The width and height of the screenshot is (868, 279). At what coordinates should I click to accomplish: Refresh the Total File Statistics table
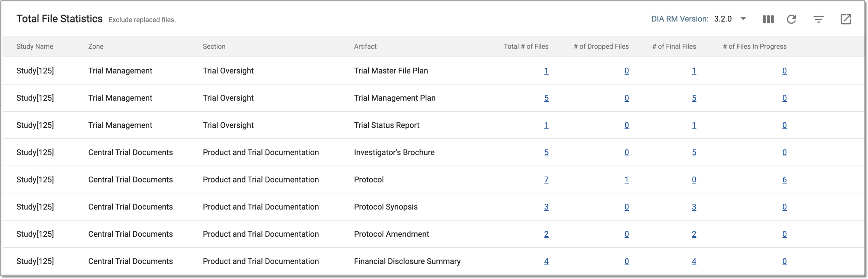click(x=791, y=19)
